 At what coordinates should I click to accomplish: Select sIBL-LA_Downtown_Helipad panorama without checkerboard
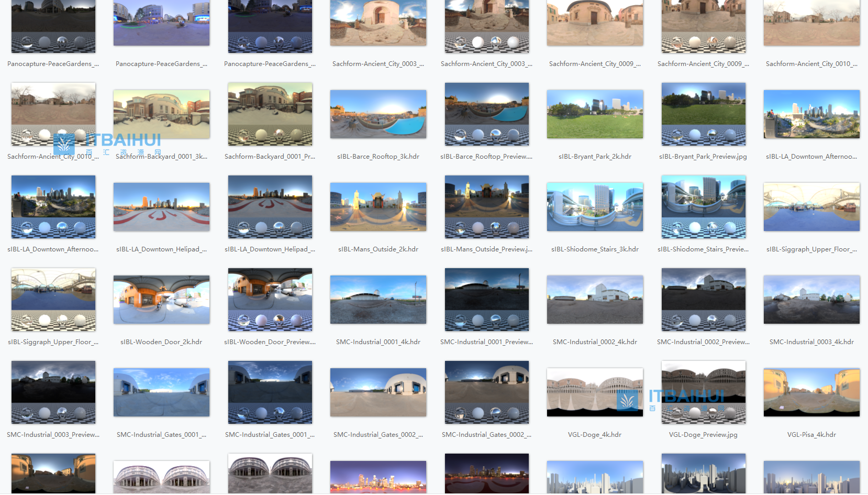pos(162,207)
